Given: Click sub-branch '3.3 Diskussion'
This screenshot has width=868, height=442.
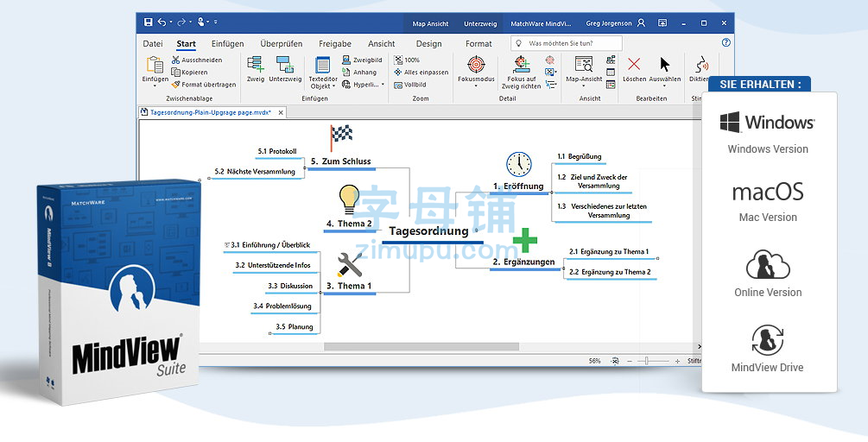Looking at the screenshot, I should tap(290, 286).
